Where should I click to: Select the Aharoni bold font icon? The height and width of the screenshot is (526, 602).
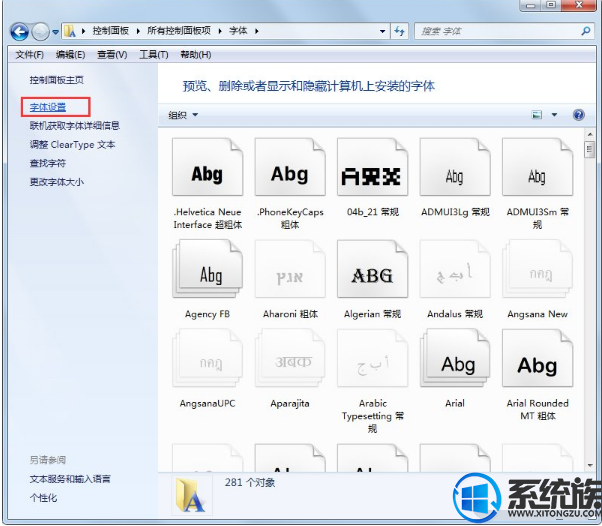pyautogui.click(x=290, y=269)
